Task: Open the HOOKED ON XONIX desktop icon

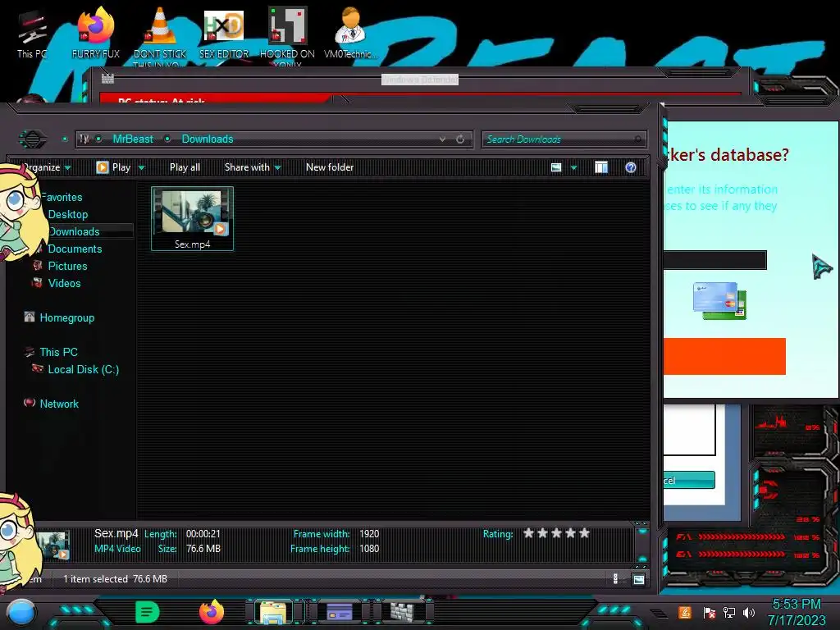Action: pos(287,34)
